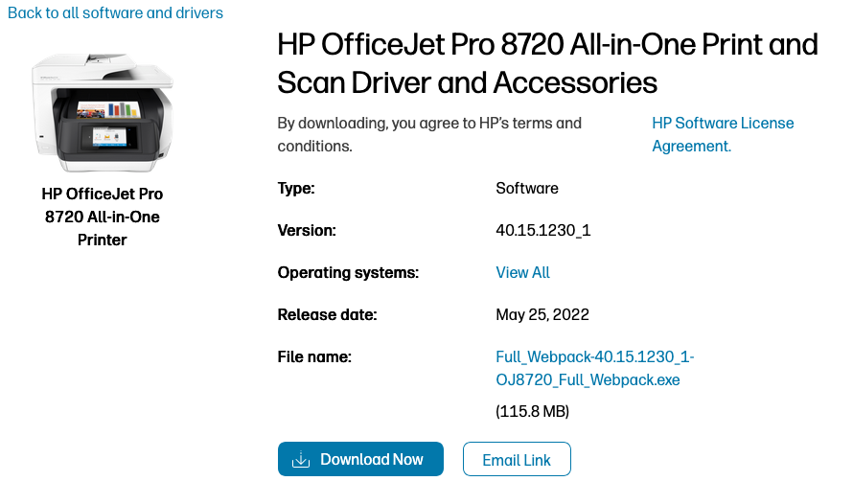Select the printer name caption below the image
The image size is (853, 504).
(103, 217)
